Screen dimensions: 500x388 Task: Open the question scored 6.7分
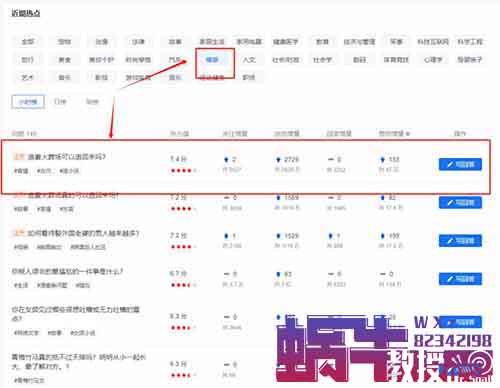click(x=67, y=271)
